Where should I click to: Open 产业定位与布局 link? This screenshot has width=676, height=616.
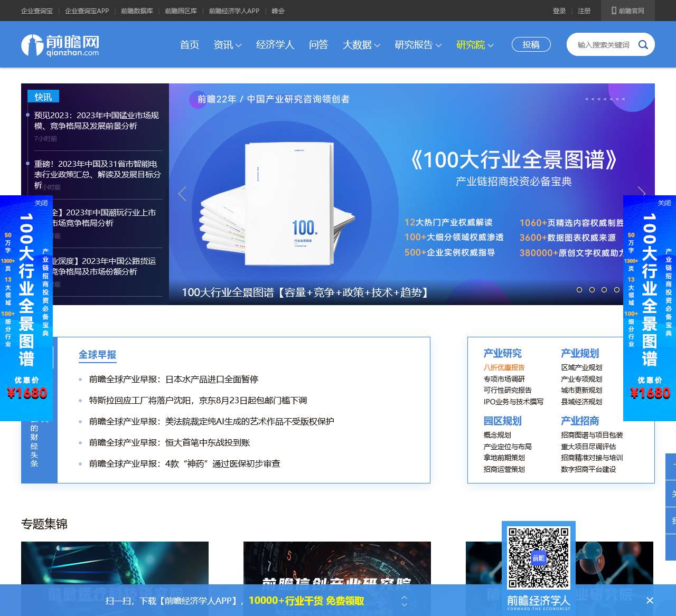coord(508,447)
